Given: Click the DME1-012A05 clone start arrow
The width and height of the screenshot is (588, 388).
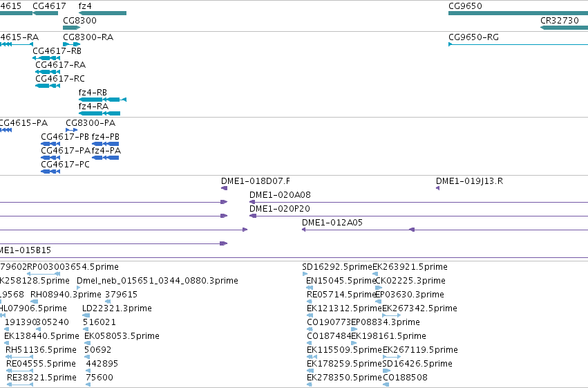Looking at the screenshot, I should click(x=304, y=230).
